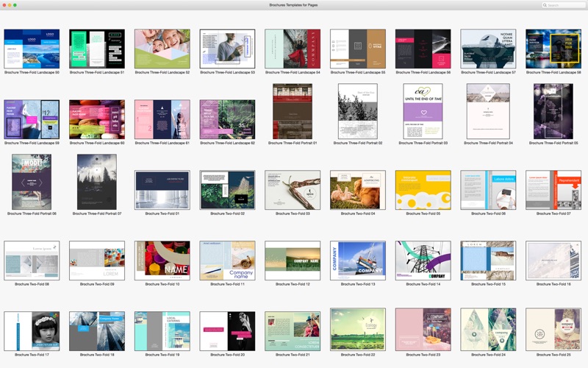
Task: Select Brochure Two-Fold 24 template
Action: coord(488,330)
